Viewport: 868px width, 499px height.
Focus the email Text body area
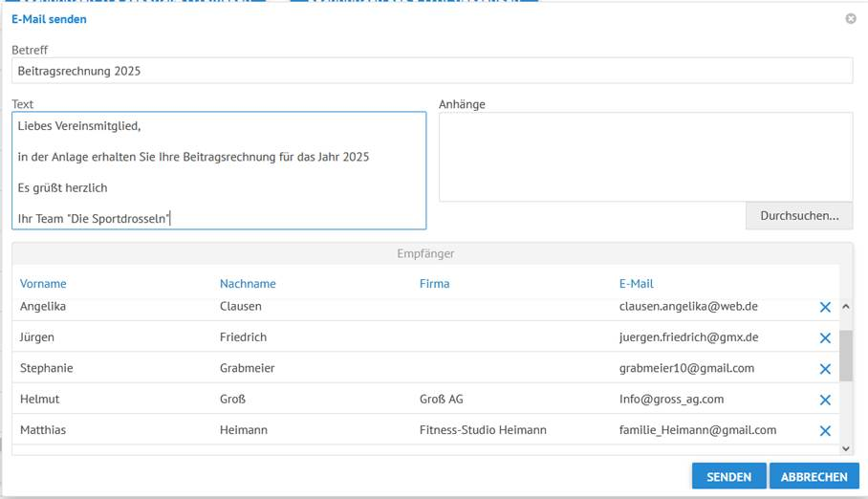coord(219,171)
